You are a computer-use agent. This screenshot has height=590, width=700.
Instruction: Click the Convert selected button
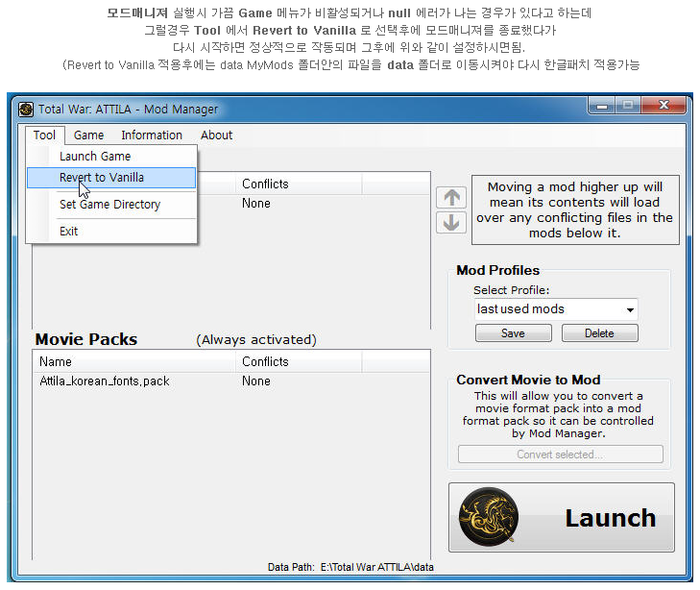tap(560, 455)
